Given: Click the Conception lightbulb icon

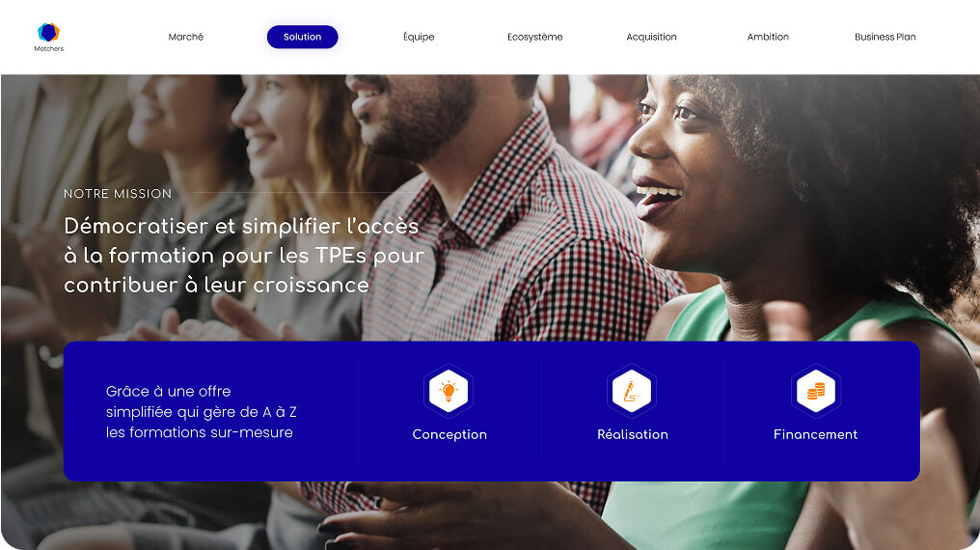Looking at the screenshot, I should point(449,391).
